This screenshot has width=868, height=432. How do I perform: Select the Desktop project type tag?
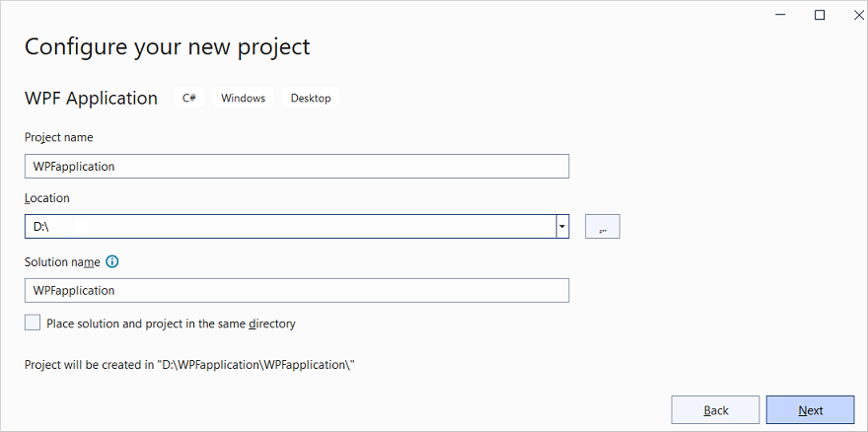pos(311,99)
